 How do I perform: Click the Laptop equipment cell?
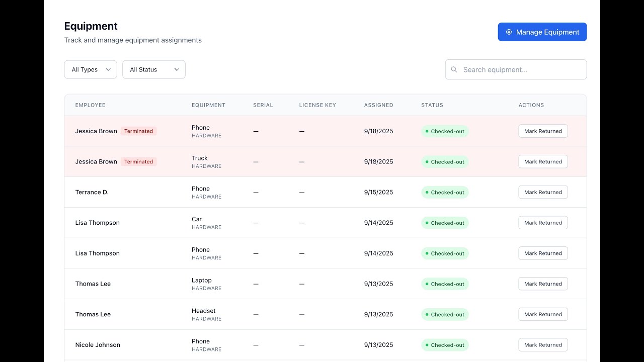(x=206, y=284)
